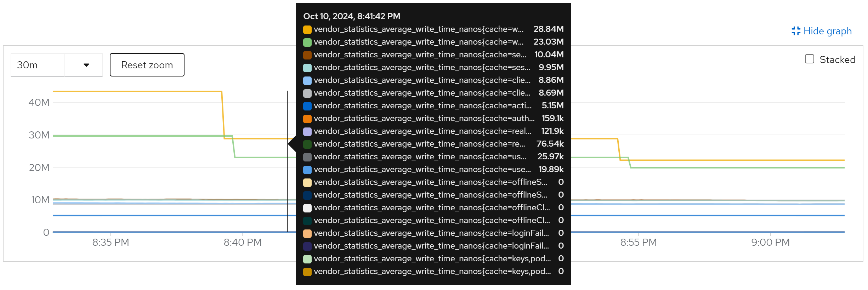Click the 40M y-axis label

click(39, 102)
